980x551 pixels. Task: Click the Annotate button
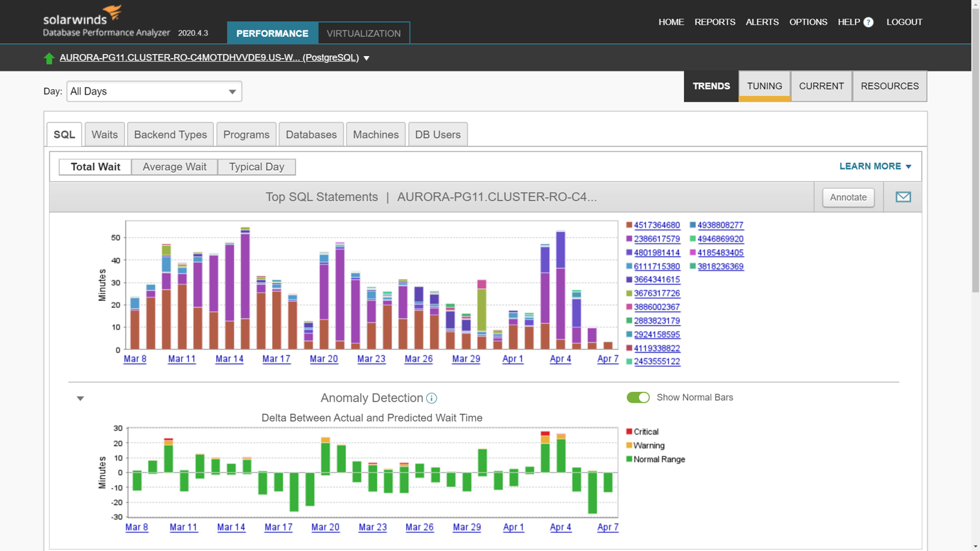tap(848, 197)
